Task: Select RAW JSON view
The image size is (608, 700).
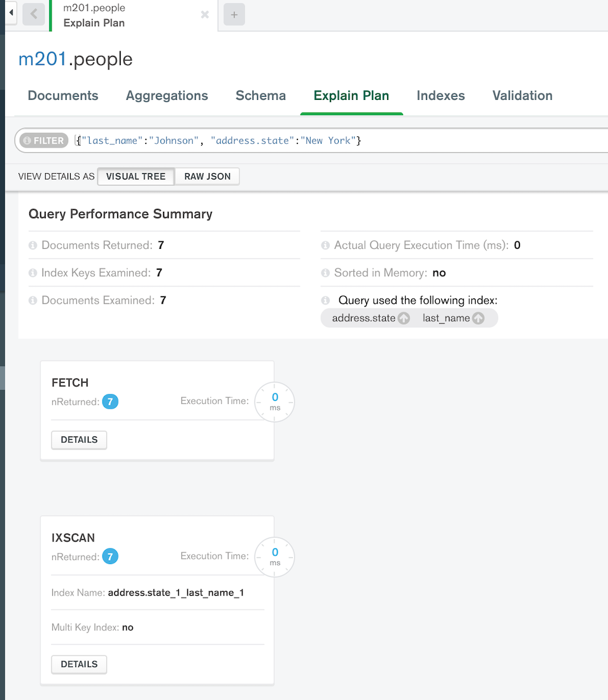Action: [x=208, y=176]
